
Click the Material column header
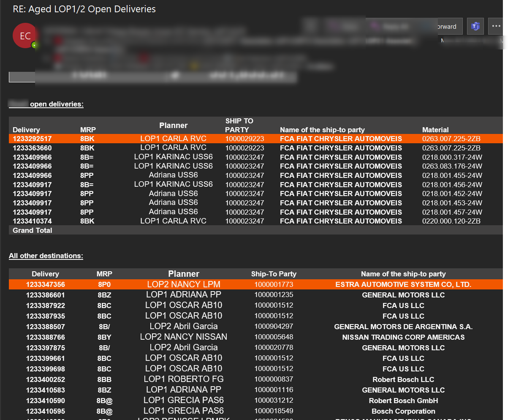435,130
